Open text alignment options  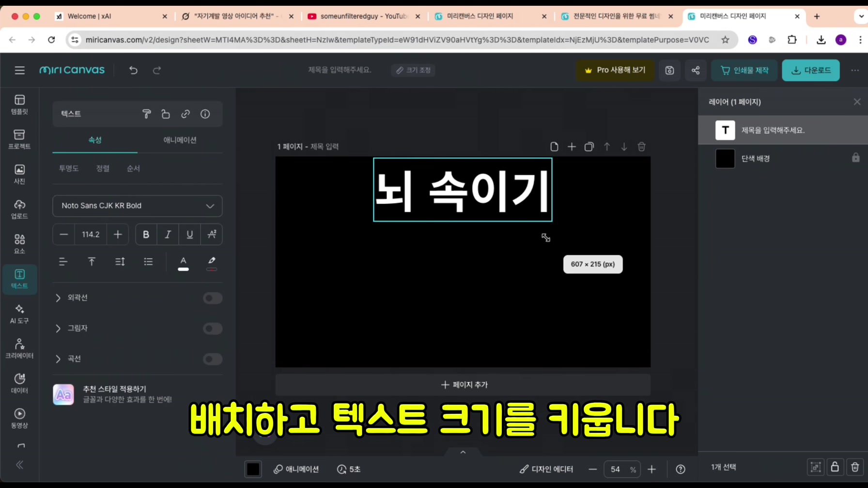coord(63,262)
